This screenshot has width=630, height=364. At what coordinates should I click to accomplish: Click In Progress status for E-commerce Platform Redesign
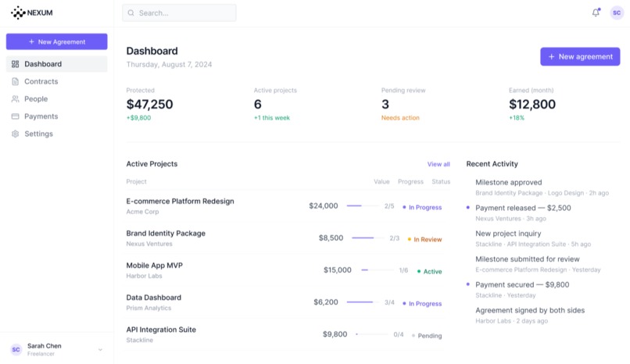[x=422, y=208]
